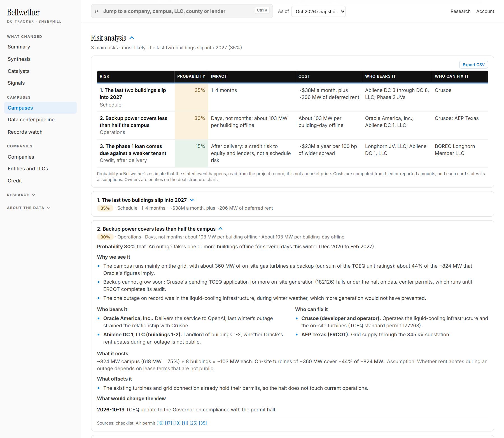Click the 'BOREC Longhorn Member LLC' cell

460,153
